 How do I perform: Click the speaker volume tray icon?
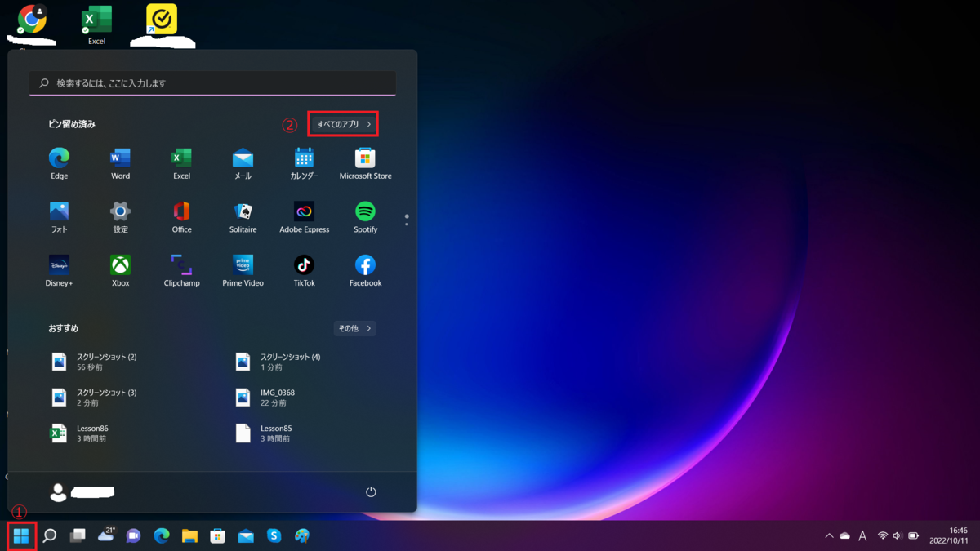pos(898,536)
